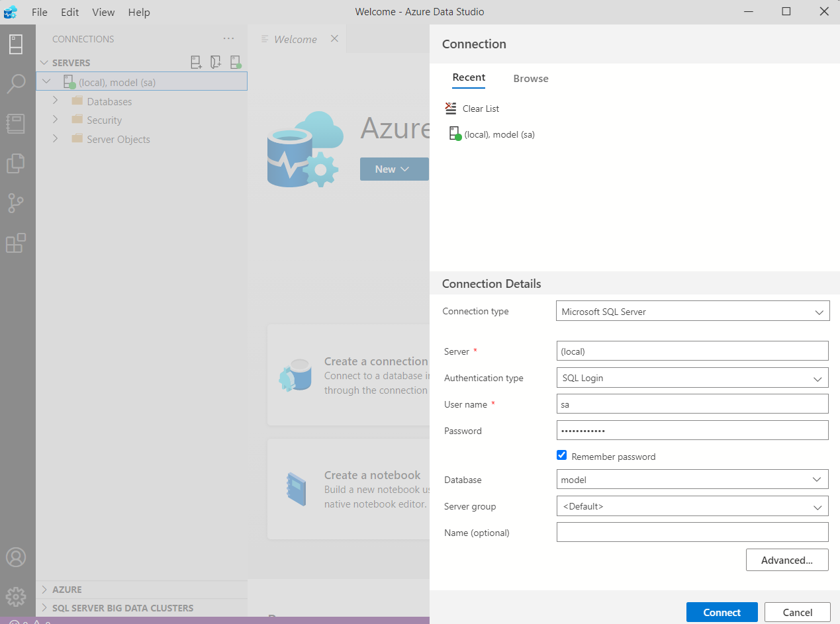This screenshot has width=840, height=624.
Task: Expand the Server Objects folder chevron
Action: tap(56, 139)
